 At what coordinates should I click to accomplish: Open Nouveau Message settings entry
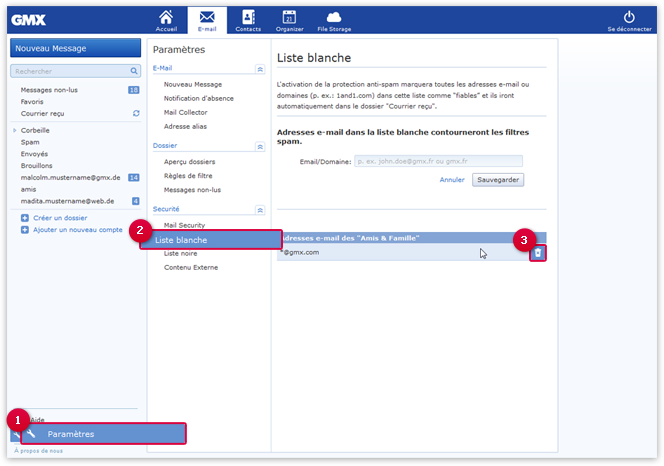tap(193, 84)
